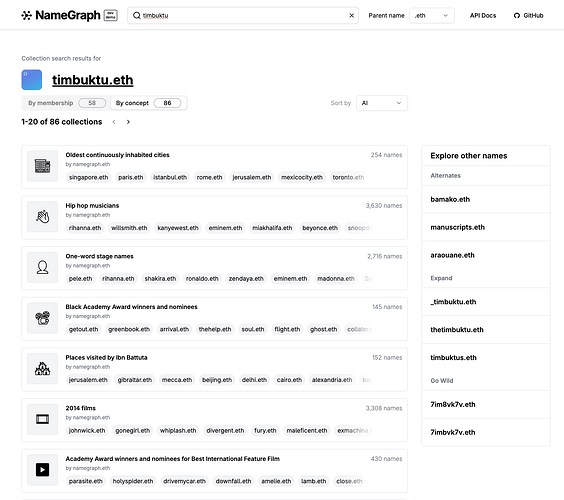This screenshot has width=564, height=500.
Task: Click the 2014 films frame icon
Action: click(x=42, y=419)
